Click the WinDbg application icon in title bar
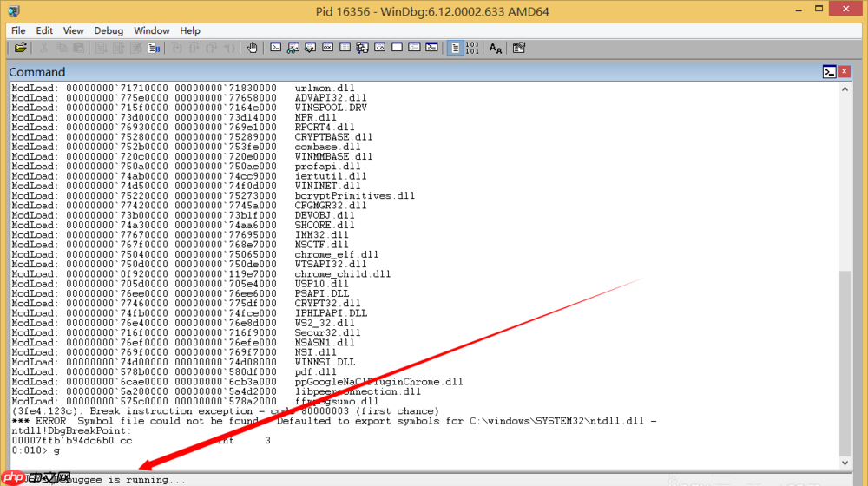The height and width of the screenshot is (486, 868). coord(14,11)
